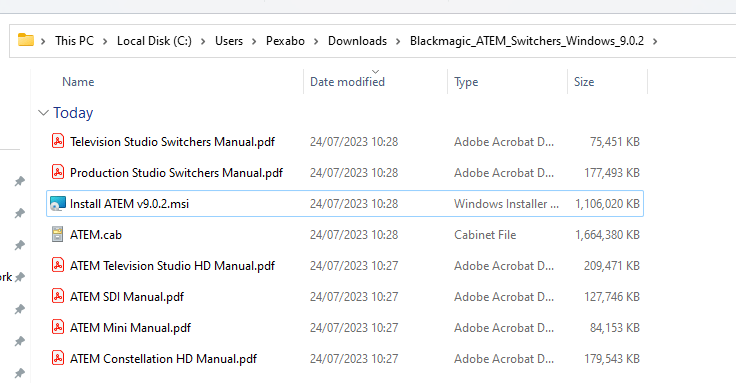The image size is (736, 383).
Task: Click the PDF icon of ATEM SDI Manual.pdf
Action: 58,296
